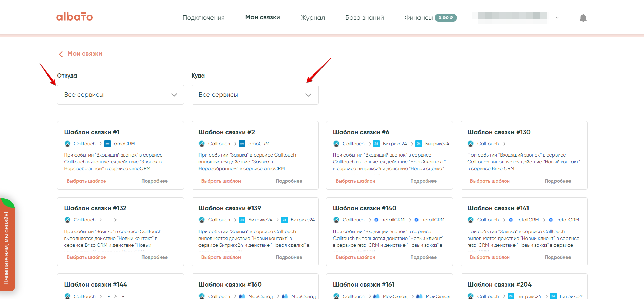This screenshot has width=644, height=299.
Task: Click title Шаблон связки #130
Action: (x=499, y=132)
